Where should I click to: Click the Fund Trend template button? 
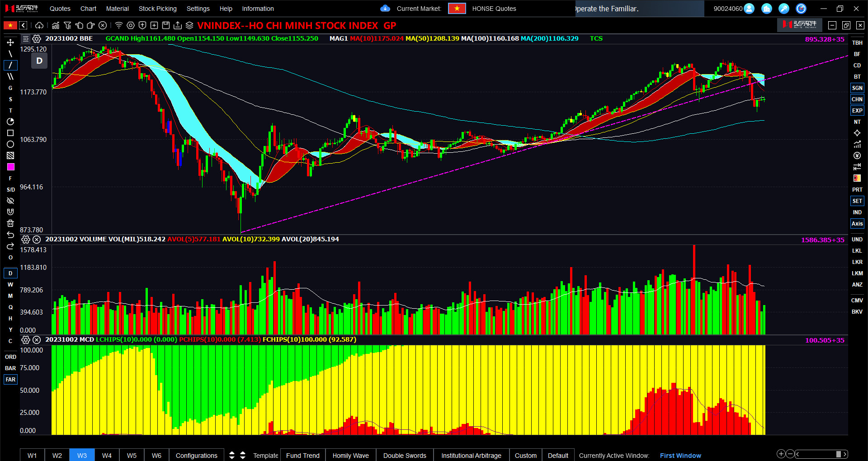pyautogui.click(x=302, y=455)
